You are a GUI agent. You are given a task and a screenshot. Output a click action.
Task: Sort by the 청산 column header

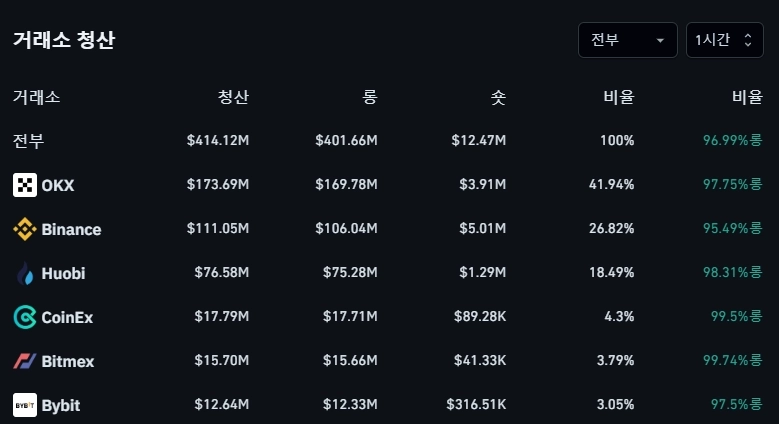(x=233, y=97)
